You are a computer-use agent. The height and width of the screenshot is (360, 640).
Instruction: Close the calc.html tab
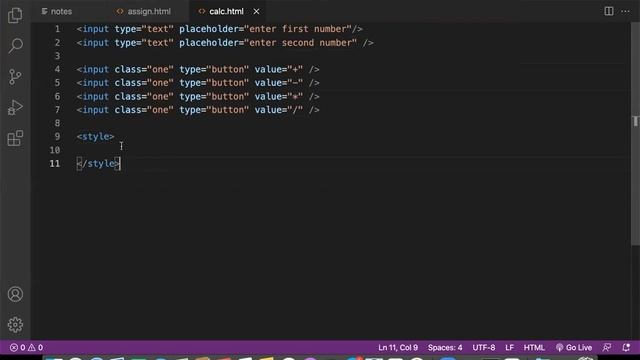pyautogui.click(x=256, y=11)
